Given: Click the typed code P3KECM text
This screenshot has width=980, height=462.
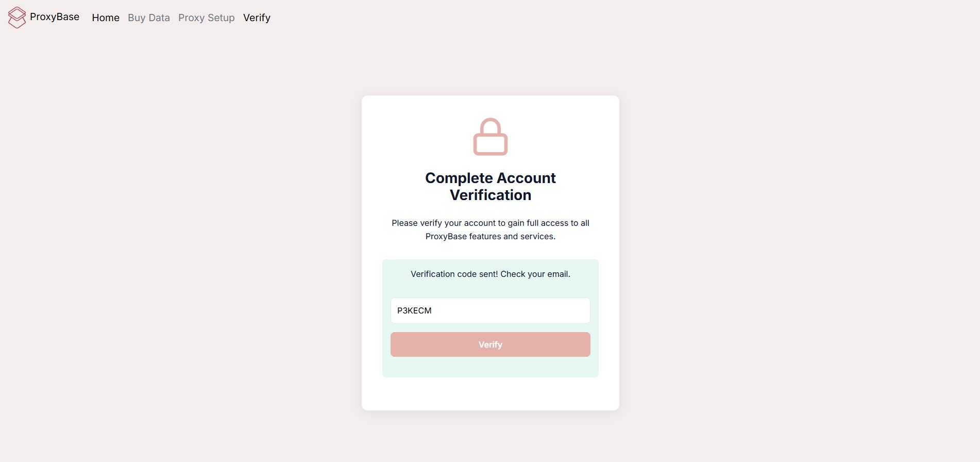Looking at the screenshot, I should pyautogui.click(x=414, y=310).
